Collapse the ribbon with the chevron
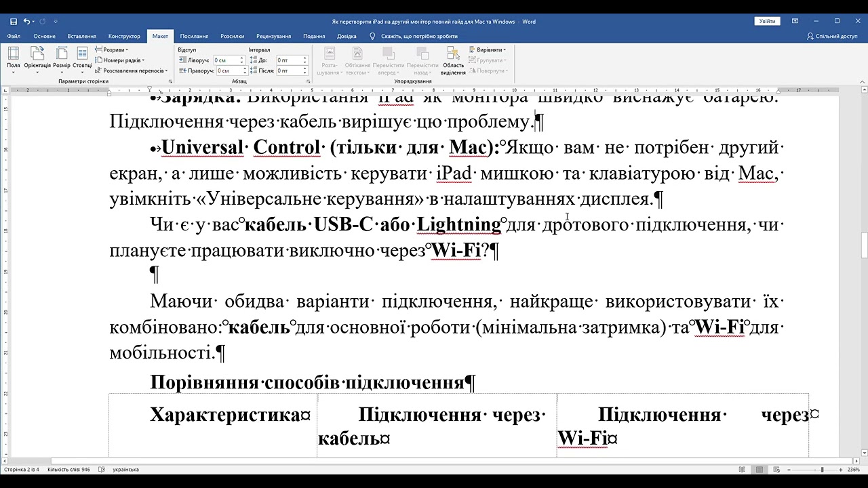Screen dimensions: 868x488 click(x=861, y=81)
